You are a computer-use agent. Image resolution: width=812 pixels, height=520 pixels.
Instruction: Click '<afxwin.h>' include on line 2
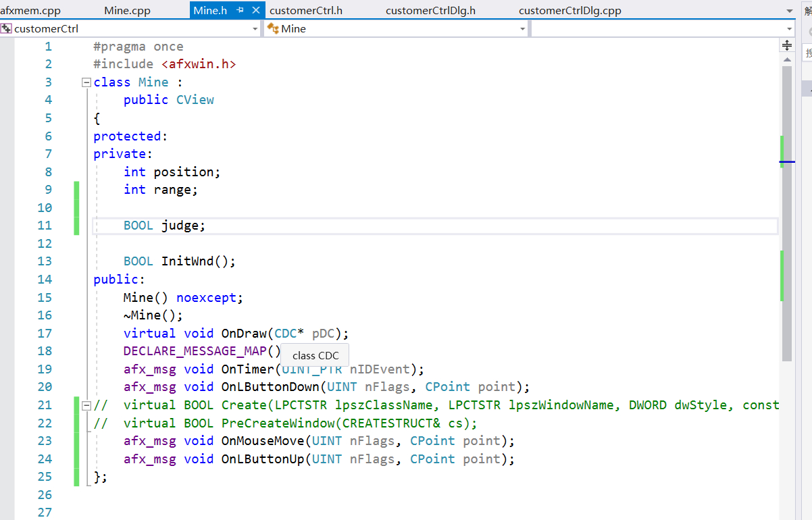coord(199,64)
